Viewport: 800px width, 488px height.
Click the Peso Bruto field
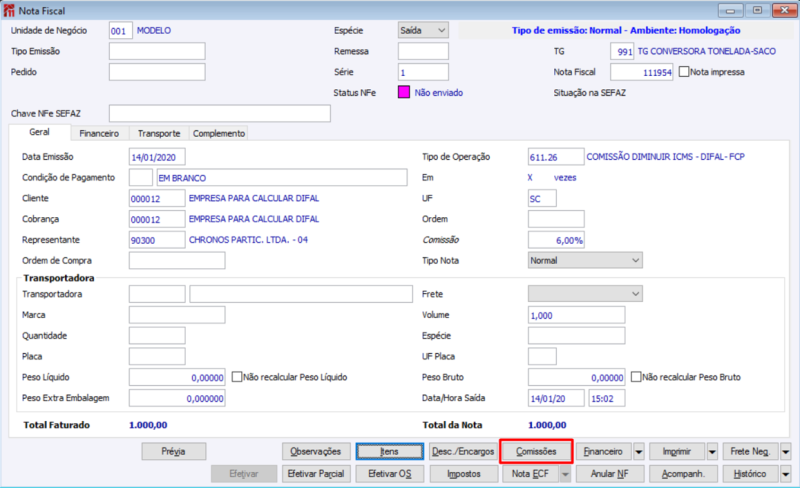[x=577, y=377]
